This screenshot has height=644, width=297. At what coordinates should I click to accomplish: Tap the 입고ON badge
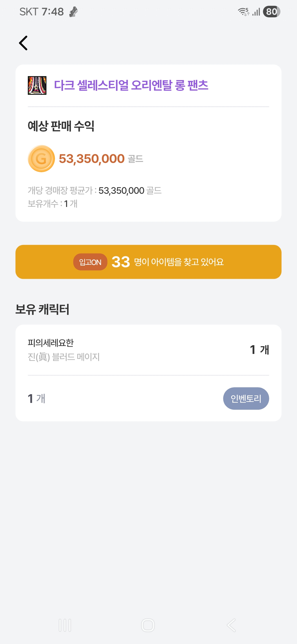click(90, 262)
